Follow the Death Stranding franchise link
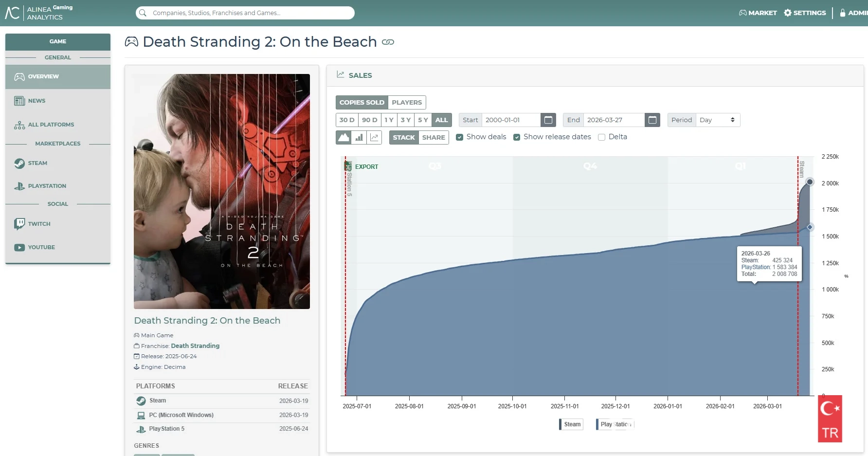The width and height of the screenshot is (868, 456). pos(195,346)
